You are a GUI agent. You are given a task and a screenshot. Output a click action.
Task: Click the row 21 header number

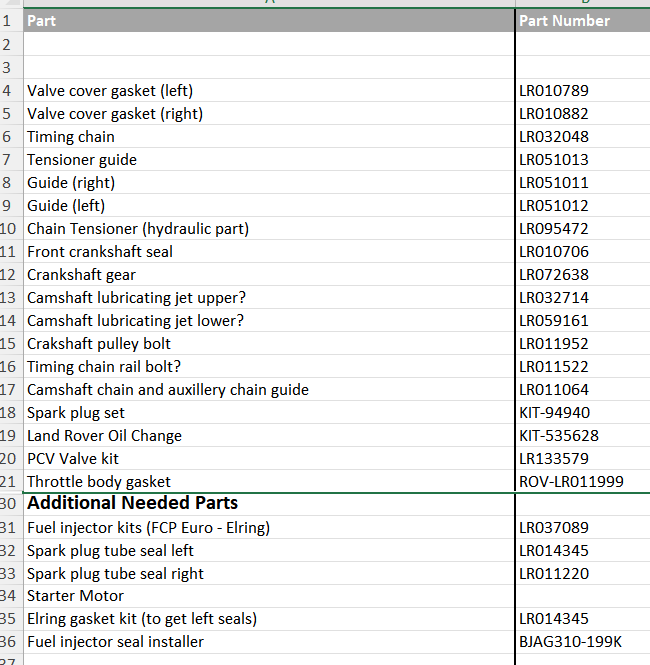click(x=11, y=481)
